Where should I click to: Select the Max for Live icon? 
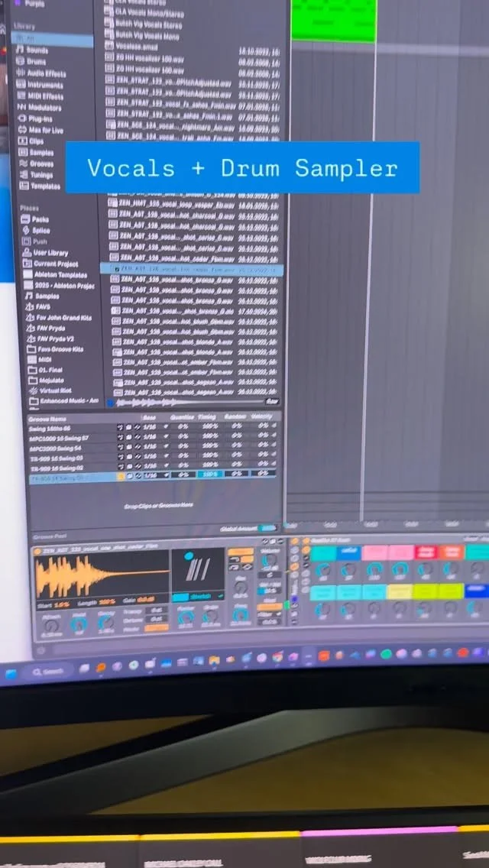tap(22, 130)
